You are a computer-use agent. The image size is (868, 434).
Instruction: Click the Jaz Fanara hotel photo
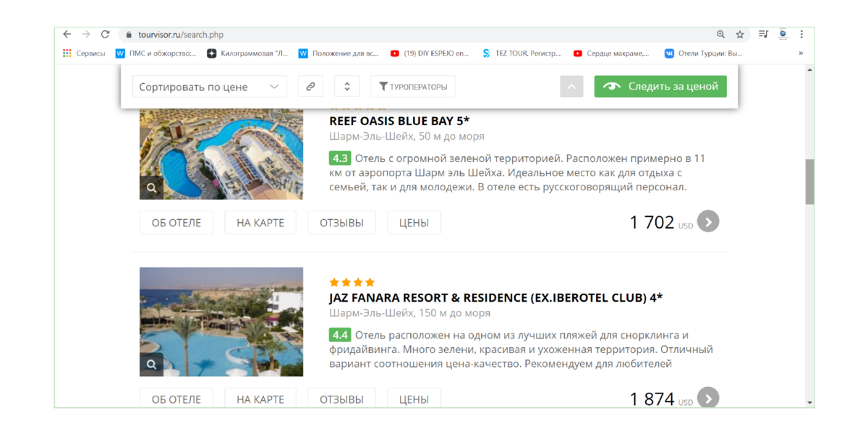(221, 322)
